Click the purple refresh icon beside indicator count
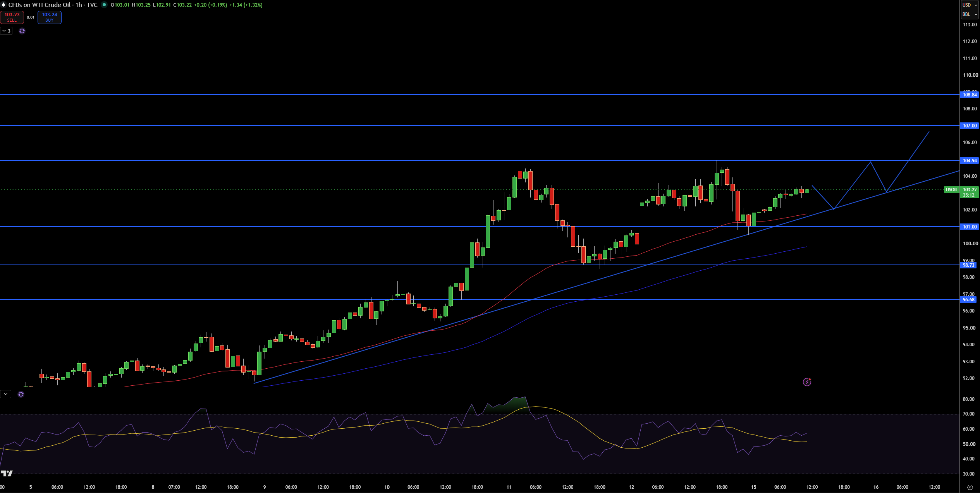 [22, 31]
